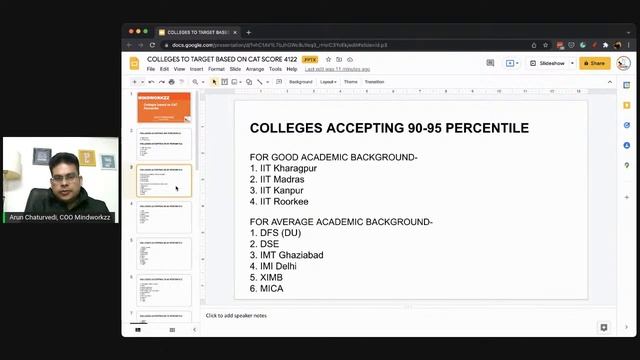Click the yellow Share button

[x=595, y=63]
